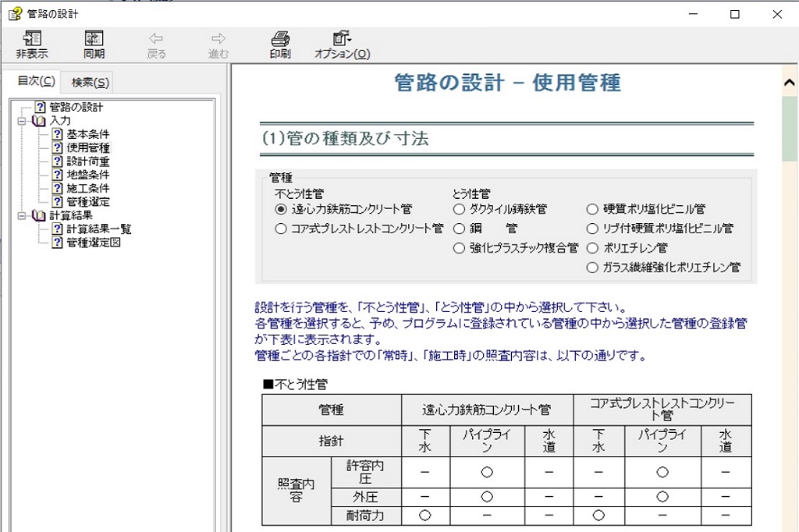Click the 照査内容 table cell
The height and width of the screenshot is (532, 799).
point(296,490)
